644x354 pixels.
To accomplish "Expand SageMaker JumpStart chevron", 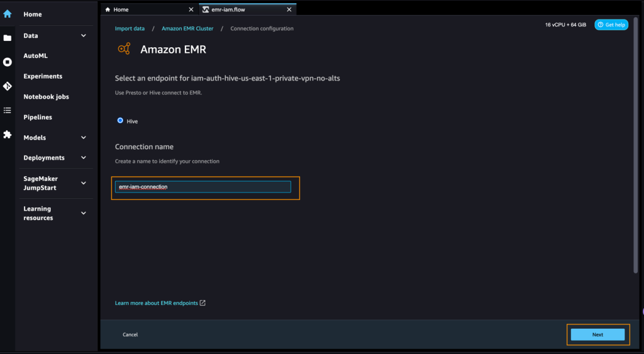I will [x=84, y=183].
